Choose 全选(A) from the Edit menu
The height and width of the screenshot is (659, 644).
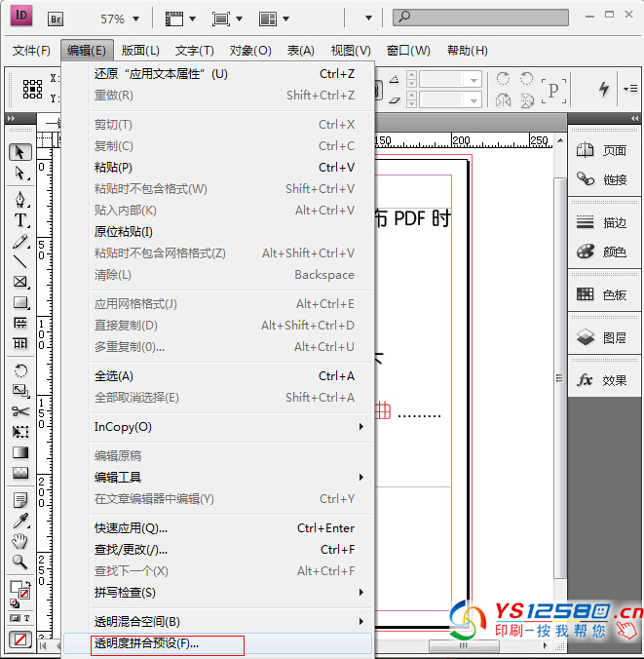[114, 376]
